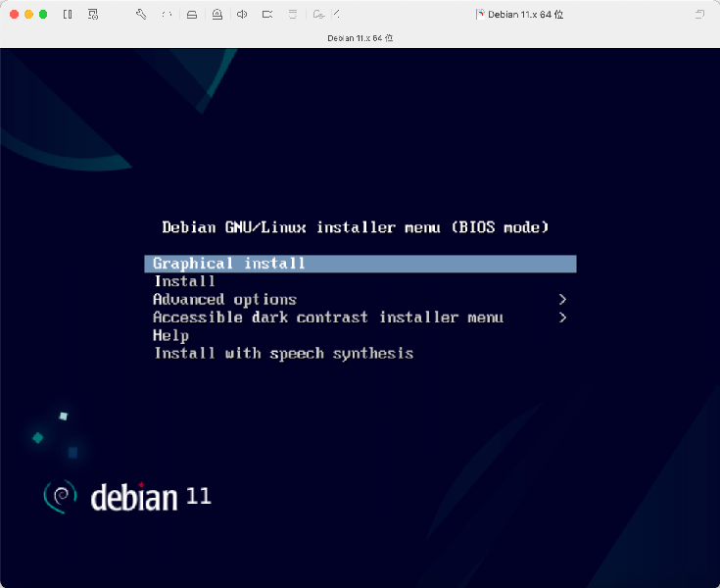Click the document icon beside the window title
Screen dimensions: 720x588
point(480,15)
